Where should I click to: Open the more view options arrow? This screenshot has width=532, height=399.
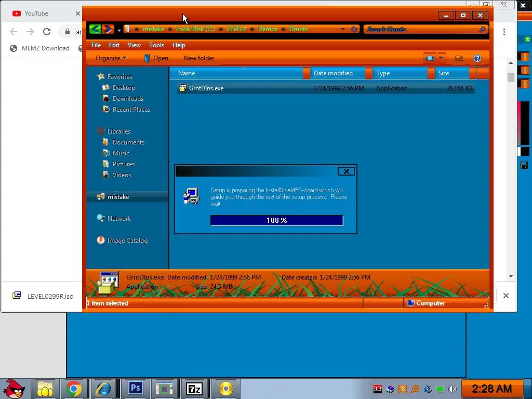tap(442, 58)
